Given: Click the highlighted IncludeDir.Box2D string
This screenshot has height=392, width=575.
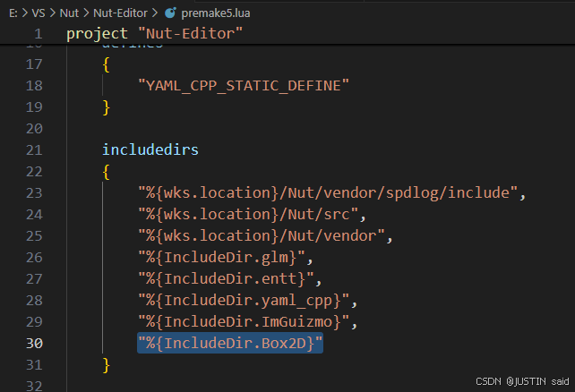Looking at the screenshot, I should pos(229,344).
